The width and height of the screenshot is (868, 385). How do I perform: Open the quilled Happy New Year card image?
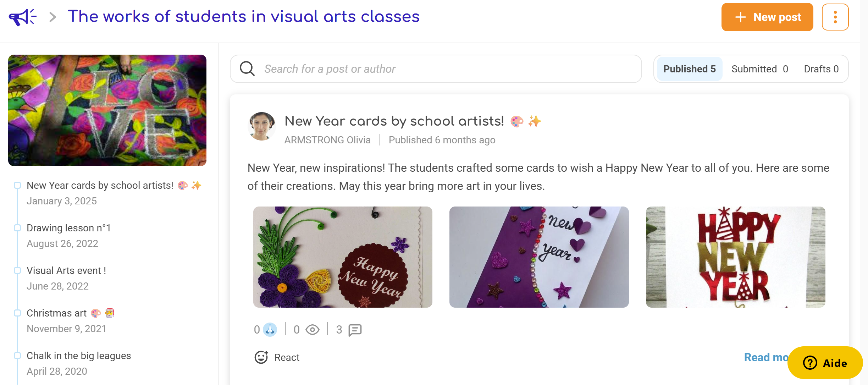[x=343, y=257]
